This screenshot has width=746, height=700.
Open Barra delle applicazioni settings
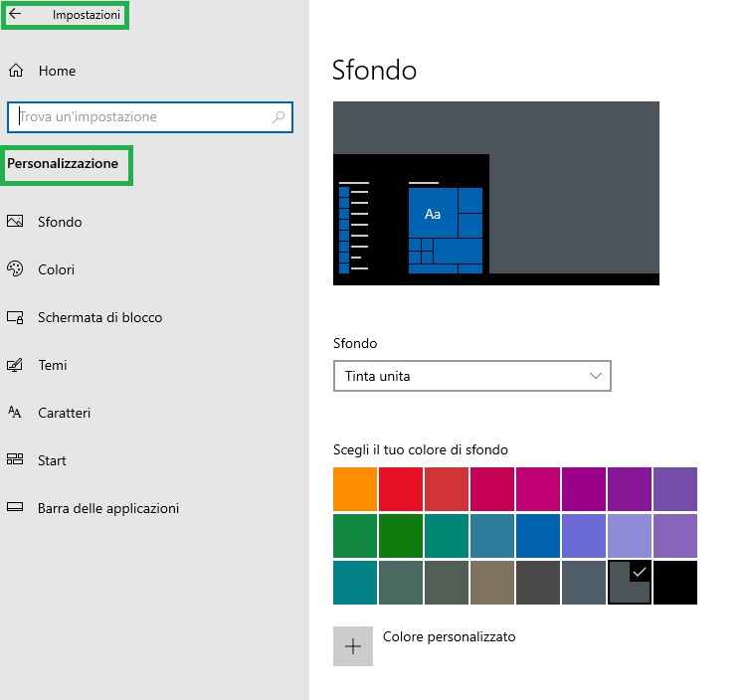[108, 508]
